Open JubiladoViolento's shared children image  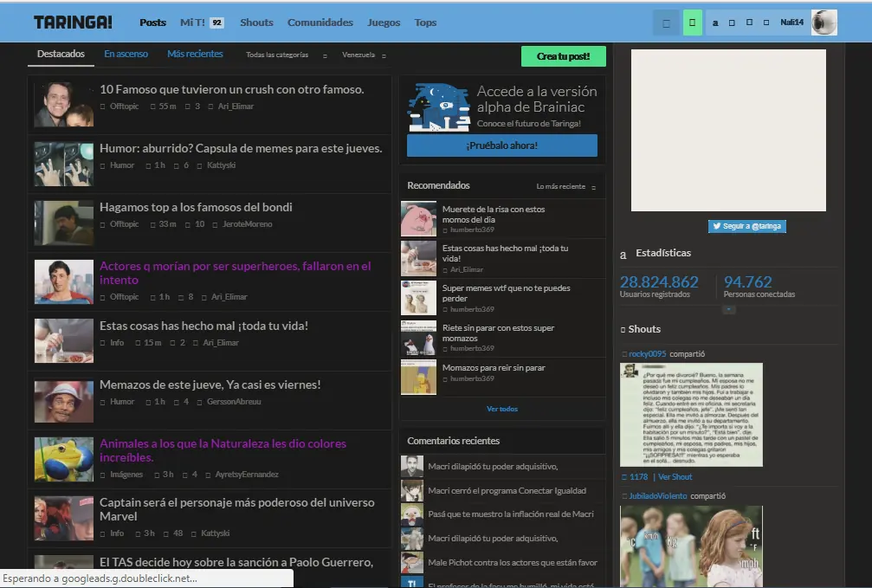(691, 546)
